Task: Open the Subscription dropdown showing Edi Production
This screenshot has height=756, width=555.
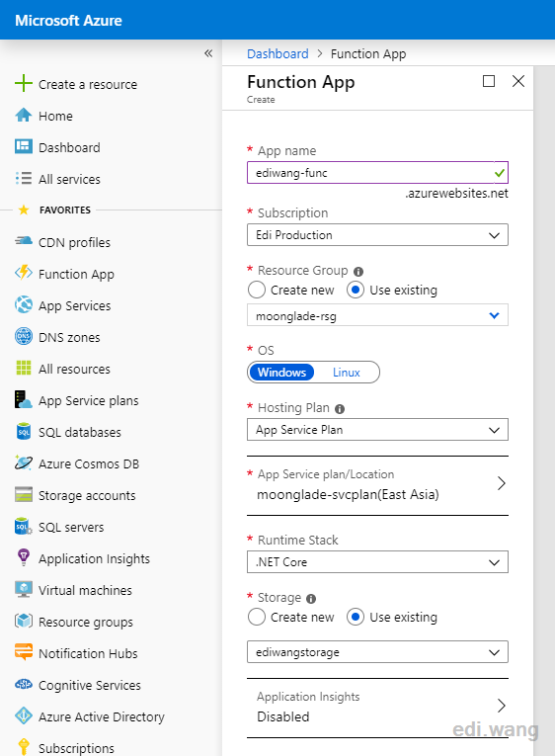Action: point(377,235)
